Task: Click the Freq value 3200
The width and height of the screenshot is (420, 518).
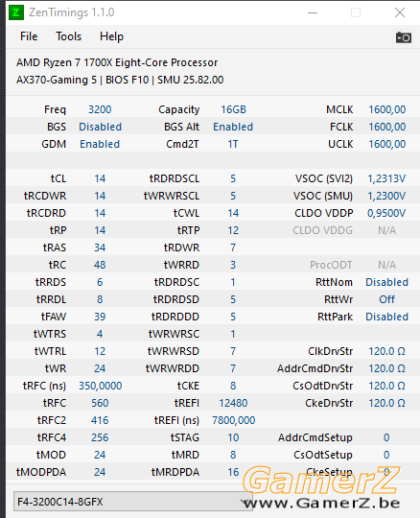Action: click(100, 109)
